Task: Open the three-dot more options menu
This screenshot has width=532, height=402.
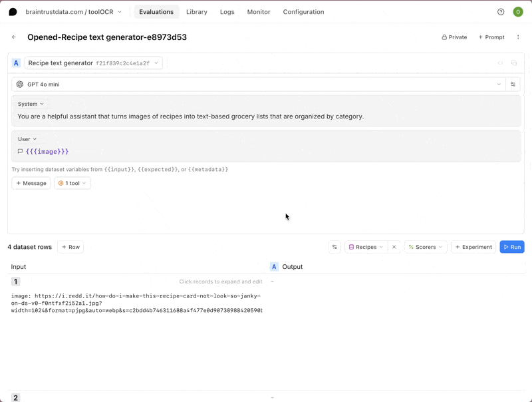Action: coord(518,37)
